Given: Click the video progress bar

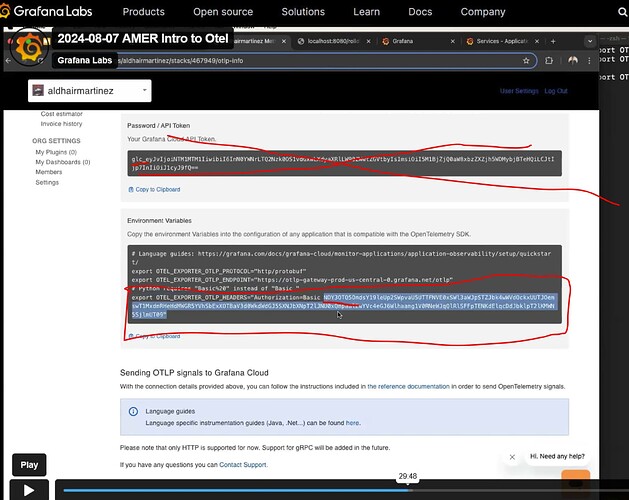Looking at the screenshot, I should pos(345,490).
